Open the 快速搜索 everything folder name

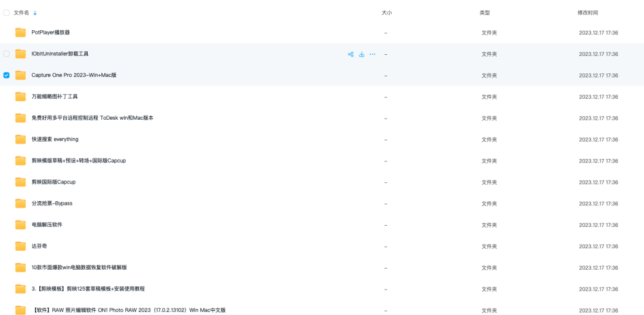(x=55, y=139)
